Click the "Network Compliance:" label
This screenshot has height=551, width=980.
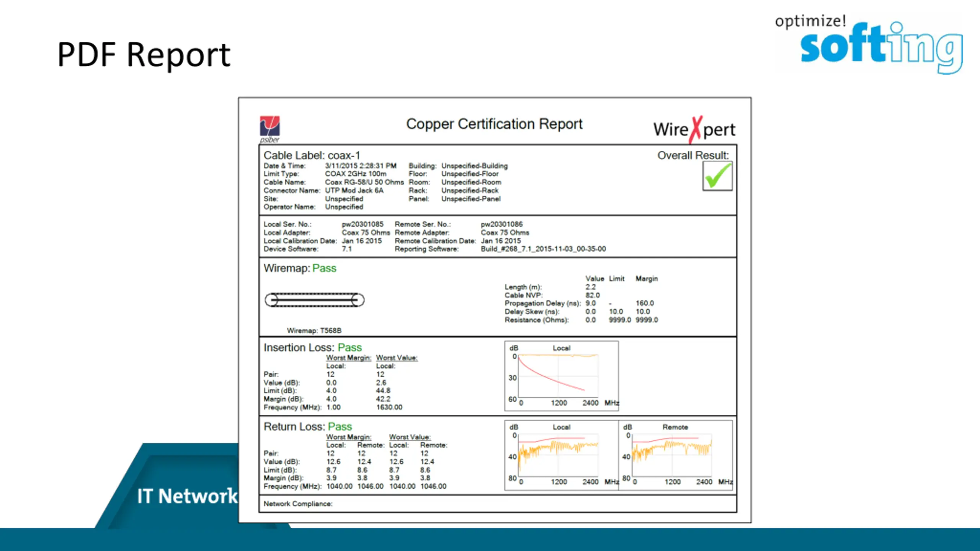[298, 504]
